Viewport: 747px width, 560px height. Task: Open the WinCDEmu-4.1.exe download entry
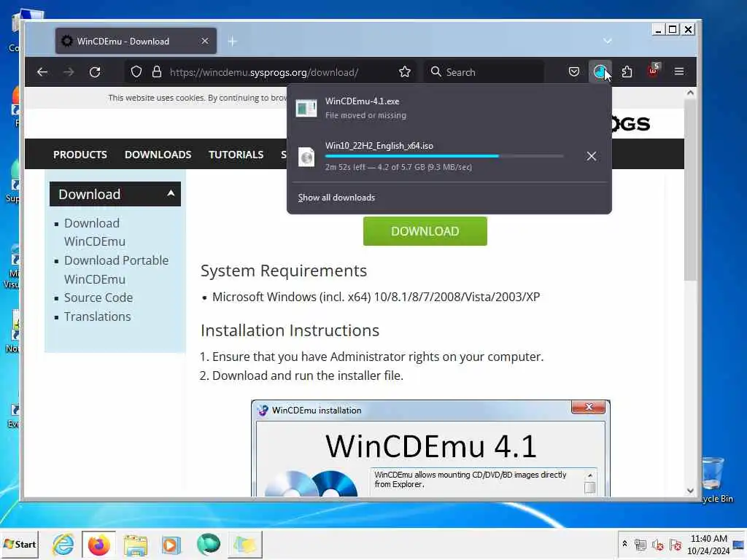(x=449, y=109)
